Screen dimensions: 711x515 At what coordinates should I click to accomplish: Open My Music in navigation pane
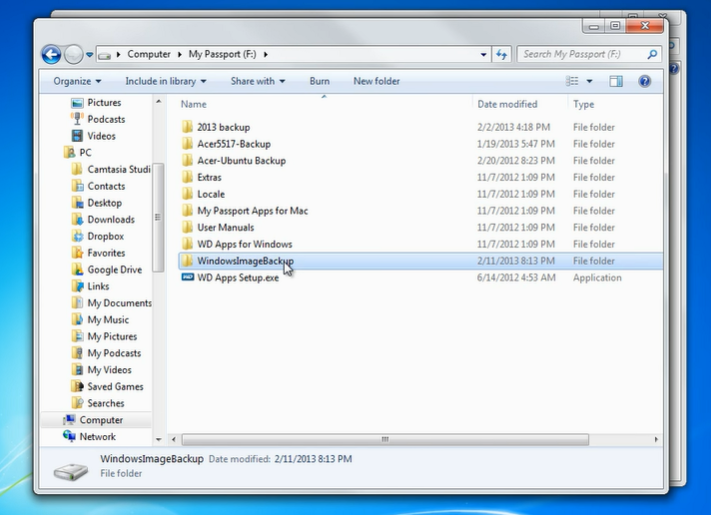[x=108, y=320]
